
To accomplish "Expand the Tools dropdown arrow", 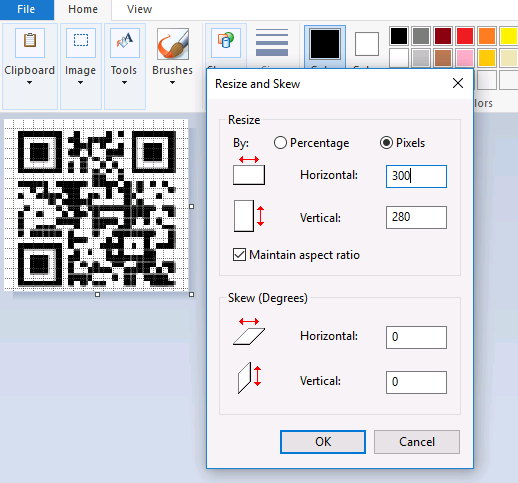I will pos(124,83).
